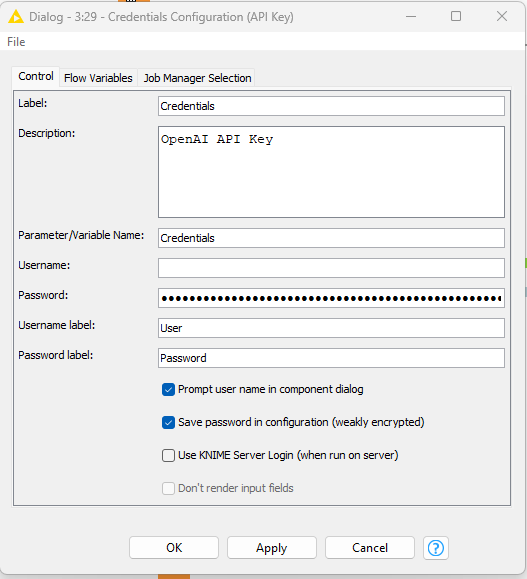Click the "Parameter/Variable Name:" label text
527x579 pixels.
click(81, 235)
